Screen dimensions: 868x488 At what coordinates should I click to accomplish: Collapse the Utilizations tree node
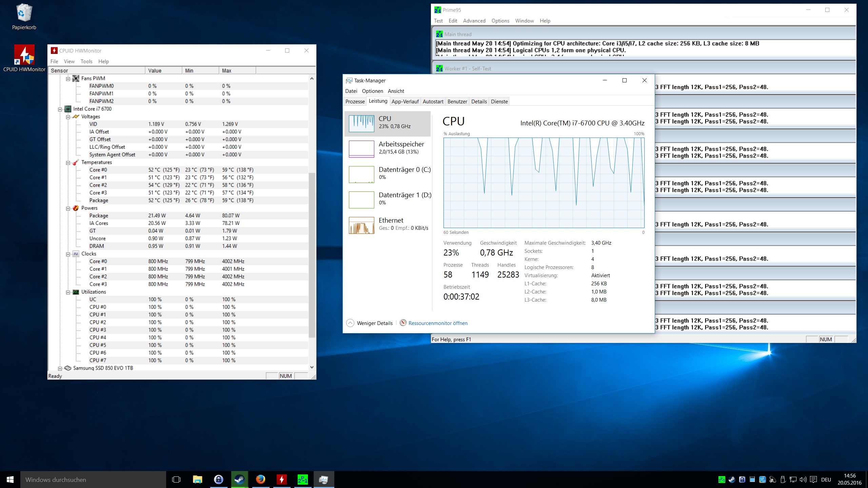point(68,292)
